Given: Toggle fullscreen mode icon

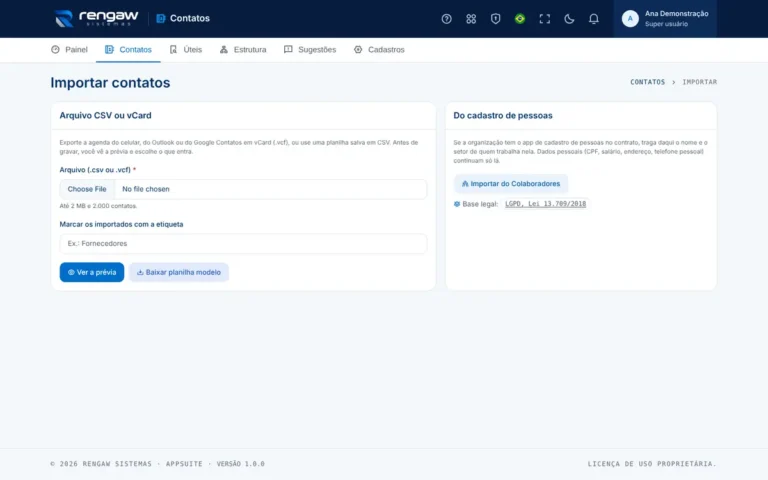Looking at the screenshot, I should [544, 19].
